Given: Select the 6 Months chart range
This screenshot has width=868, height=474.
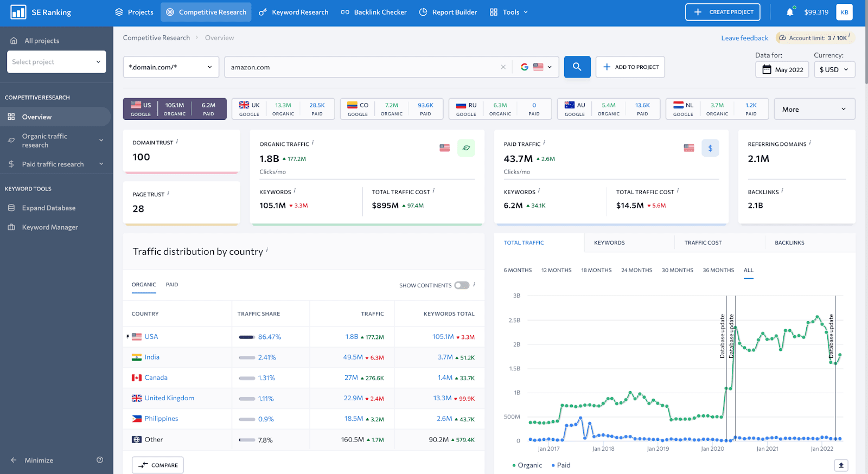Looking at the screenshot, I should point(518,270).
